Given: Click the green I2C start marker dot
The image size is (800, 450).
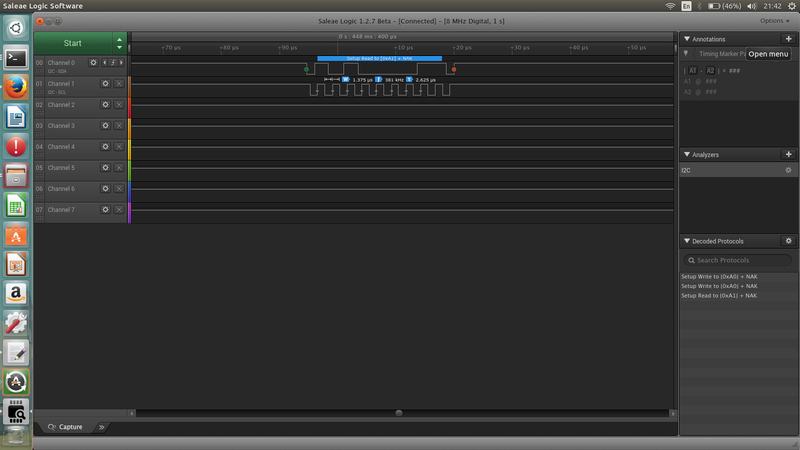Looking at the screenshot, I should point(306,69).
